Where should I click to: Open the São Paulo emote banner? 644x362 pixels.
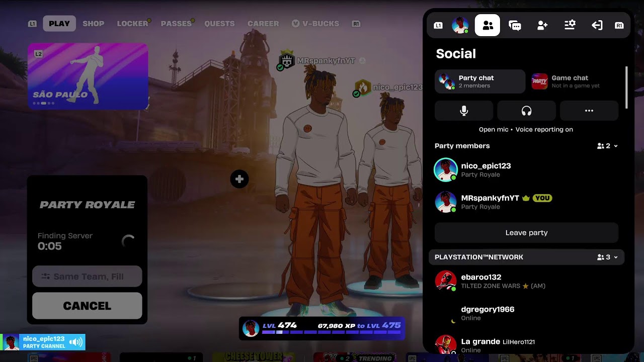(x=88, y=76)
